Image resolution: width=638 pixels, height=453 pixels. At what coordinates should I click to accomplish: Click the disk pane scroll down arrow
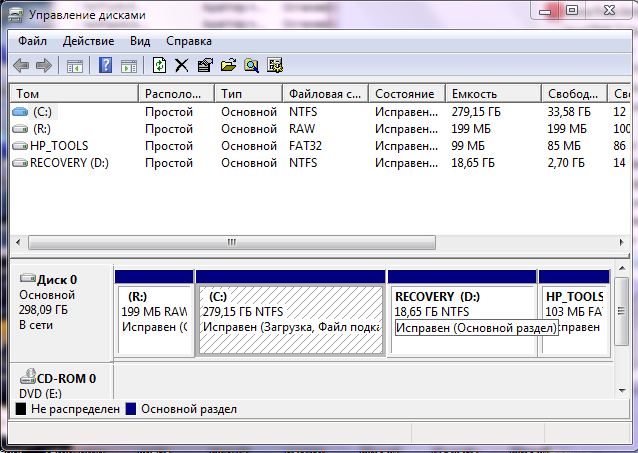(622, 391)
